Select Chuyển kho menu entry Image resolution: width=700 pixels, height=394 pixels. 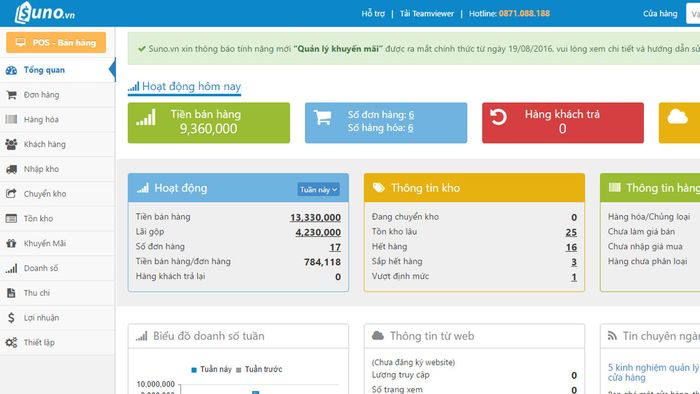[x=57, y=194]
